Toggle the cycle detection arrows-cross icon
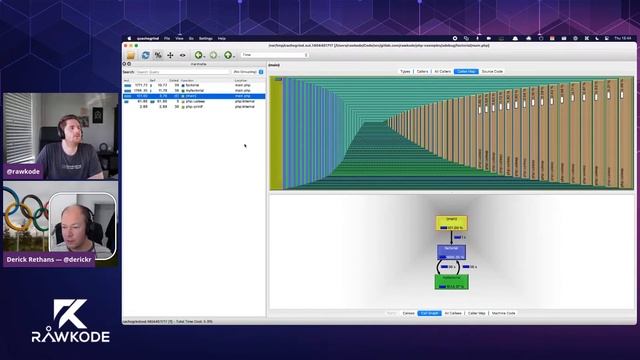 [x=170, y=55]
